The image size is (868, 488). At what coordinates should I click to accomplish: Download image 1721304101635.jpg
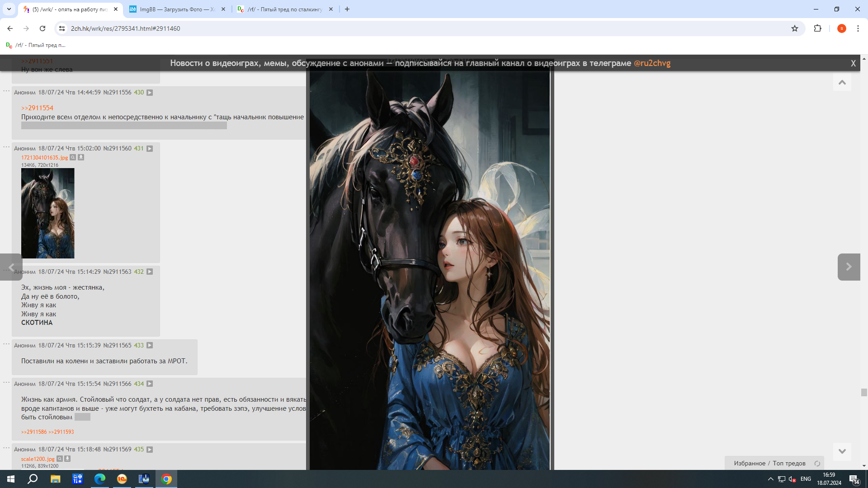(81, 158)
